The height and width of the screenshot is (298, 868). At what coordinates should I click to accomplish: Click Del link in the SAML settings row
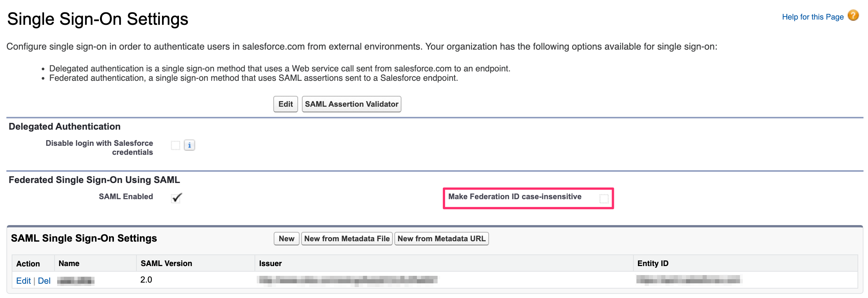[44, 281]
